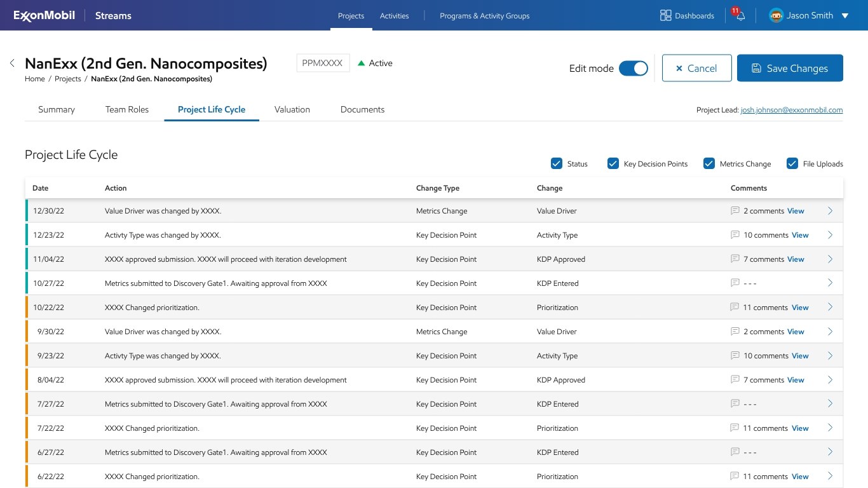
Task: Expand the 8/04/22 KDP Approved row chevron
Action: click(830, 379)
